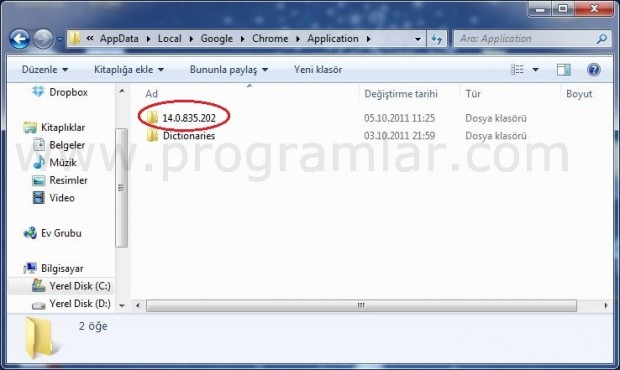Click the Yerel Disk (D:) drive icon

(38, 305)
